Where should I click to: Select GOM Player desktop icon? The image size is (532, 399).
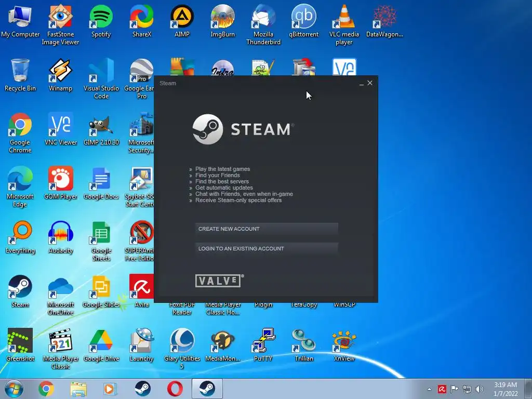60,183
